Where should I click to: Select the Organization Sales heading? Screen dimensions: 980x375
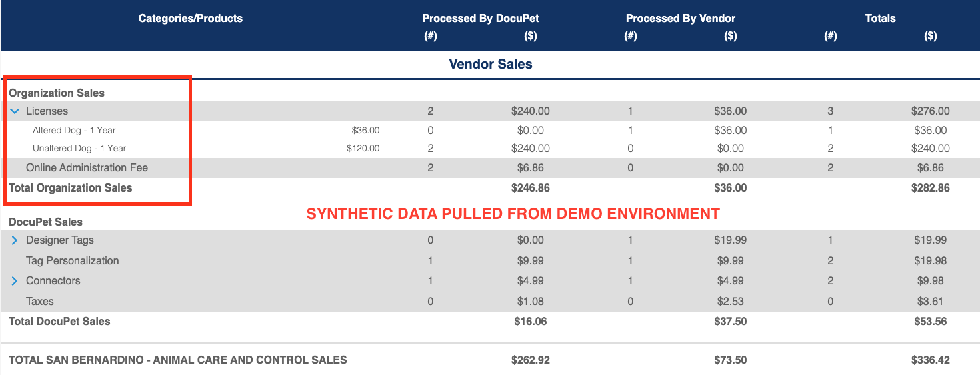[57, 93]
